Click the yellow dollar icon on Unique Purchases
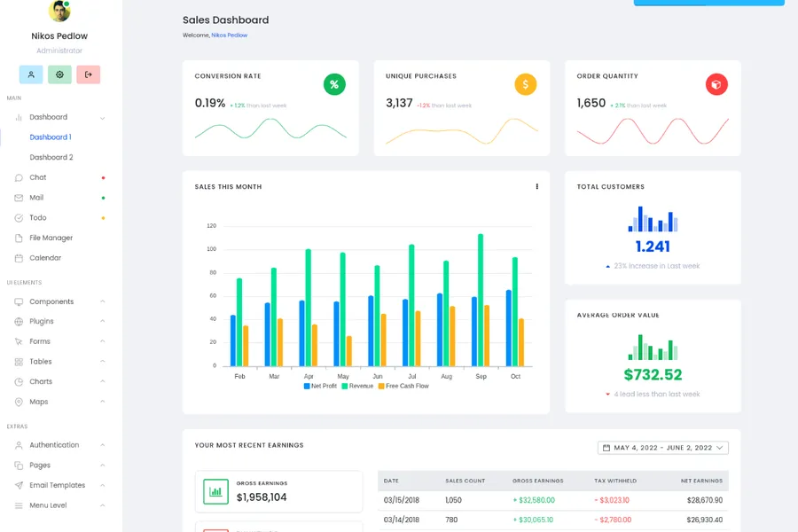Viewport: 798px width, 532px height. pos(526,84)
